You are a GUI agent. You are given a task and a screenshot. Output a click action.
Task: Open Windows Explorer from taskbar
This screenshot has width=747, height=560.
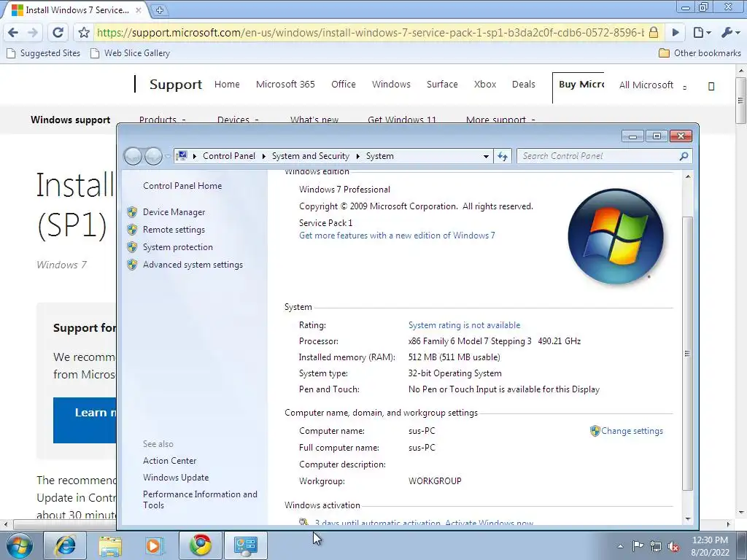(x=110, y=545)
